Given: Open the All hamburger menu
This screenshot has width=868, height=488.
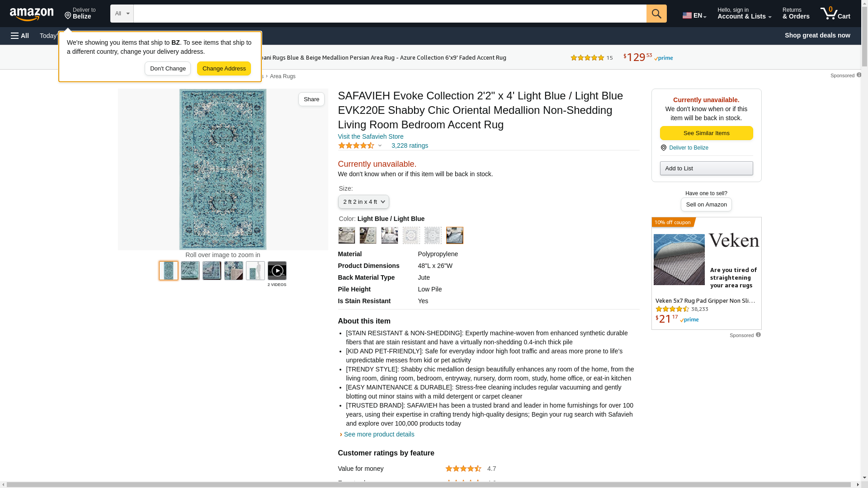Looking at the screenshot, I should point(20,36).
